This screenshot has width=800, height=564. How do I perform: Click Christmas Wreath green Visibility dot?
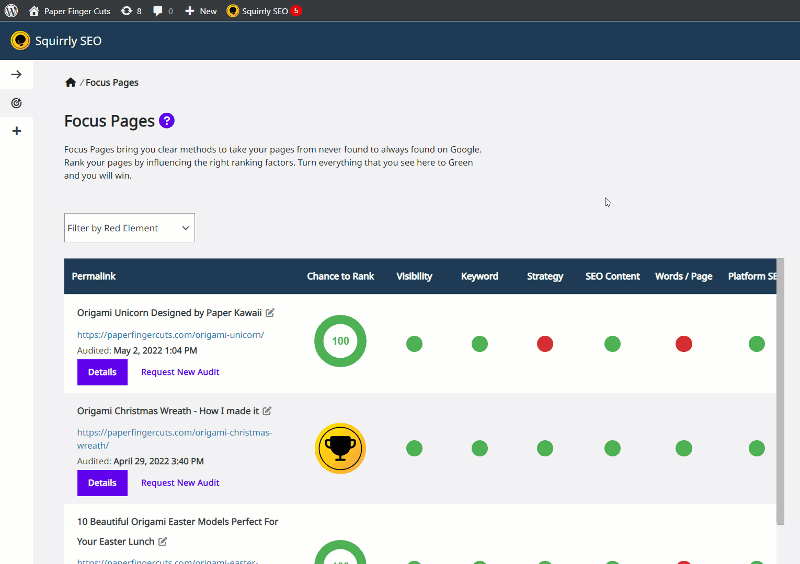[x=414, y=448]
